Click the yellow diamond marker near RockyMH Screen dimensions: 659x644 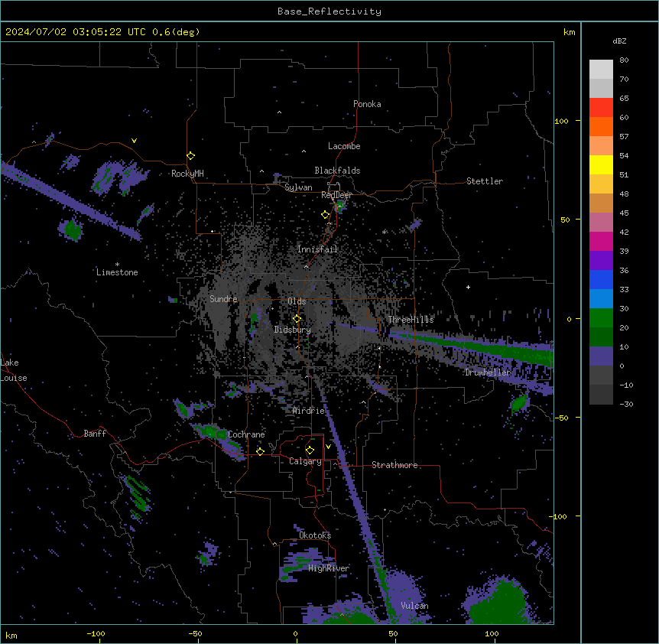tap(190, 155)
